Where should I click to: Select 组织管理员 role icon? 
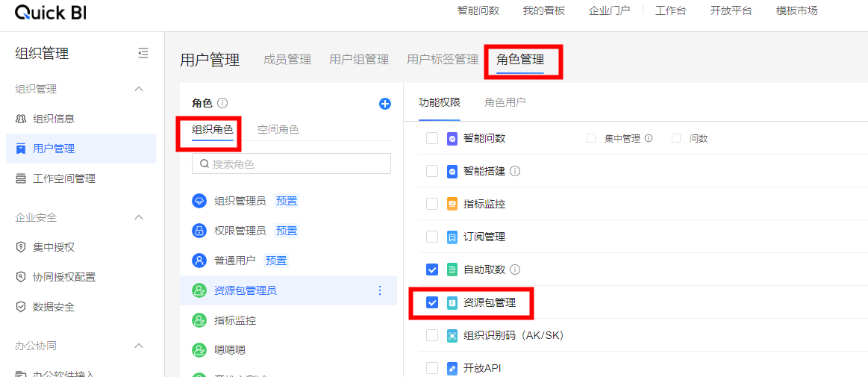(x=199, y=201)
